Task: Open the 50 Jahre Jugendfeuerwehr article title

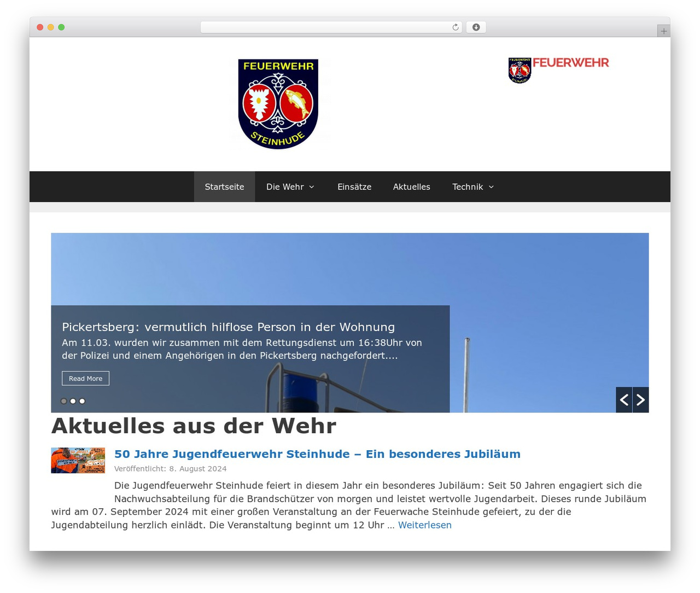Action: click(317, 454)
